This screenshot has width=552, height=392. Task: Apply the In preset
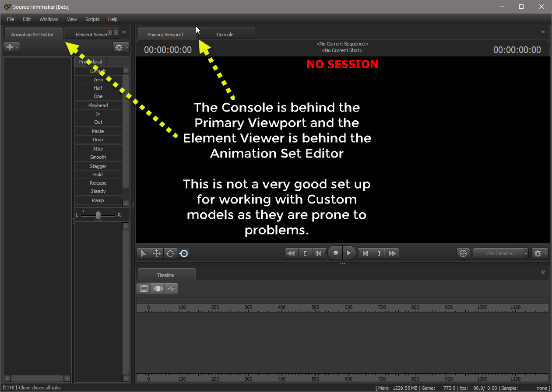pos(98,114)
